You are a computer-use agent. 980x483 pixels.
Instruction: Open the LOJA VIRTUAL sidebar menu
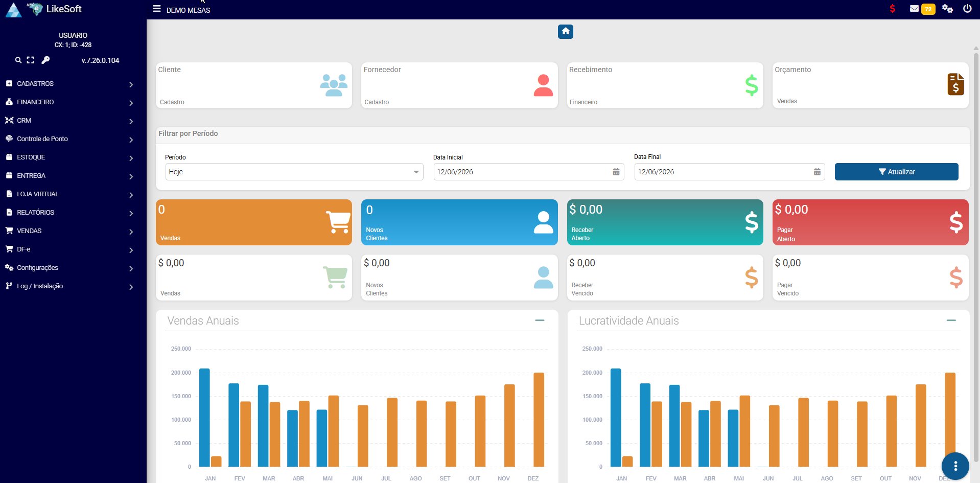point(73,194)
